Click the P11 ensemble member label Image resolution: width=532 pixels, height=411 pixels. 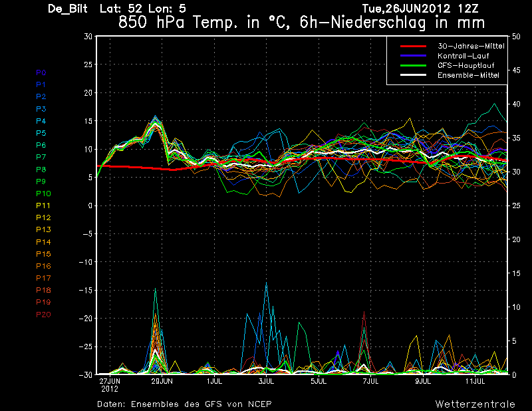pos(43,205)
